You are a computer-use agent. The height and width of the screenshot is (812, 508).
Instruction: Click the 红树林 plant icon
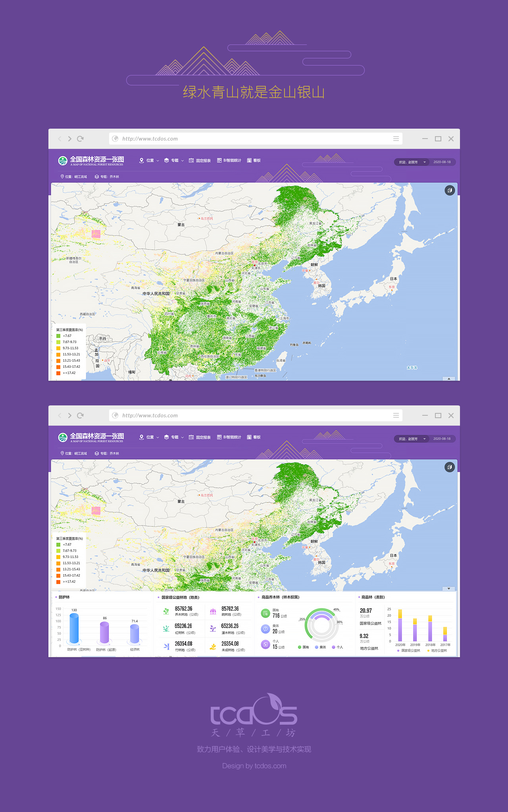pos(166,629)
